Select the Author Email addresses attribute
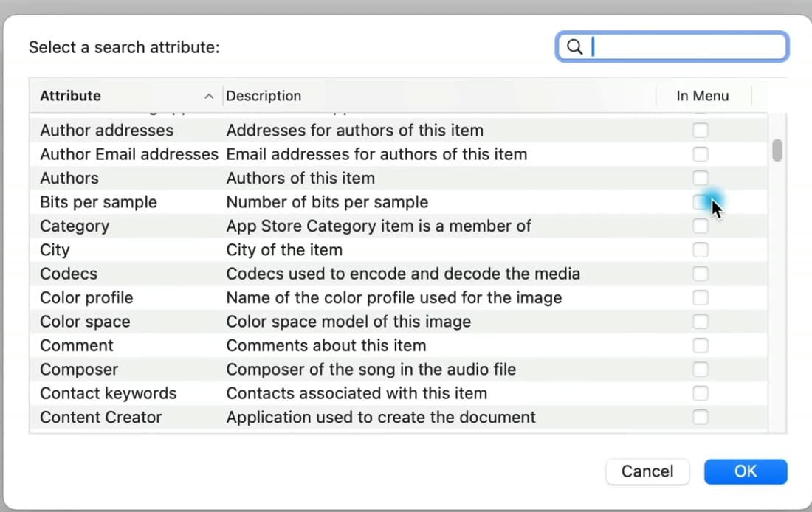812x512 pixels. point(399,154)
